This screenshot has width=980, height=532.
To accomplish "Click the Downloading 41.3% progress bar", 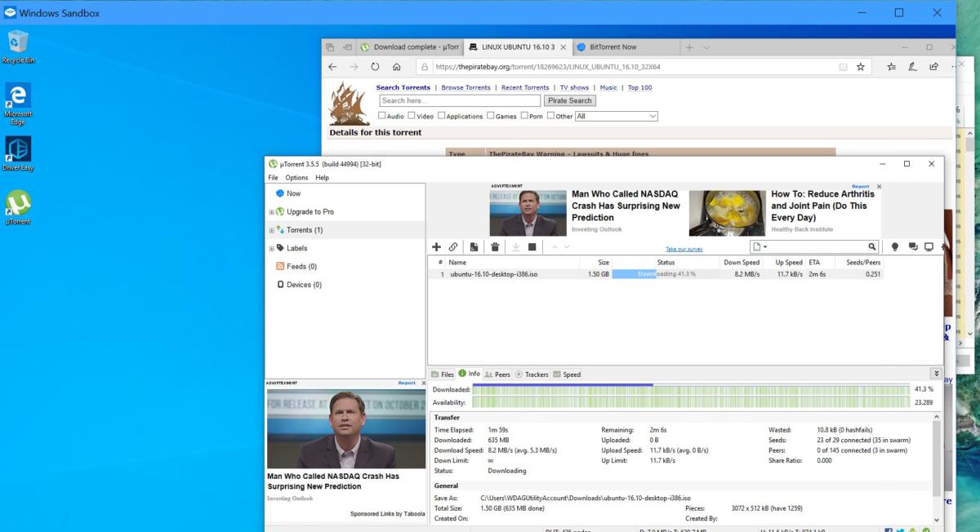I will [x=666, y=274].
